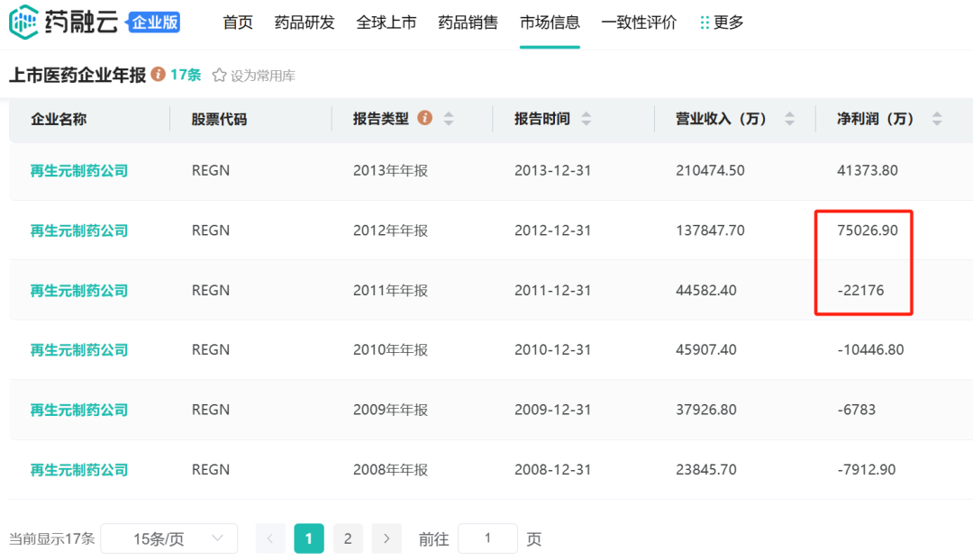Expand the 15条/页 page size dropdown

pos(169,538)
